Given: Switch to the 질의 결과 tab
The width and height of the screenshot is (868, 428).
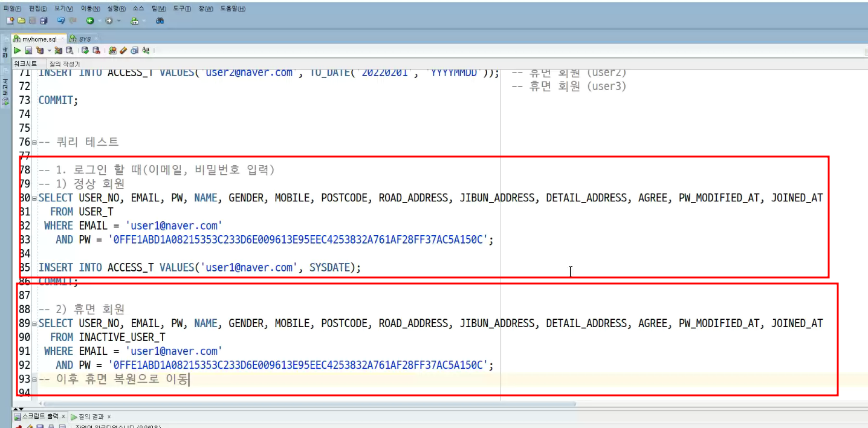Looking at the screenshot, I should coord(91,417).
